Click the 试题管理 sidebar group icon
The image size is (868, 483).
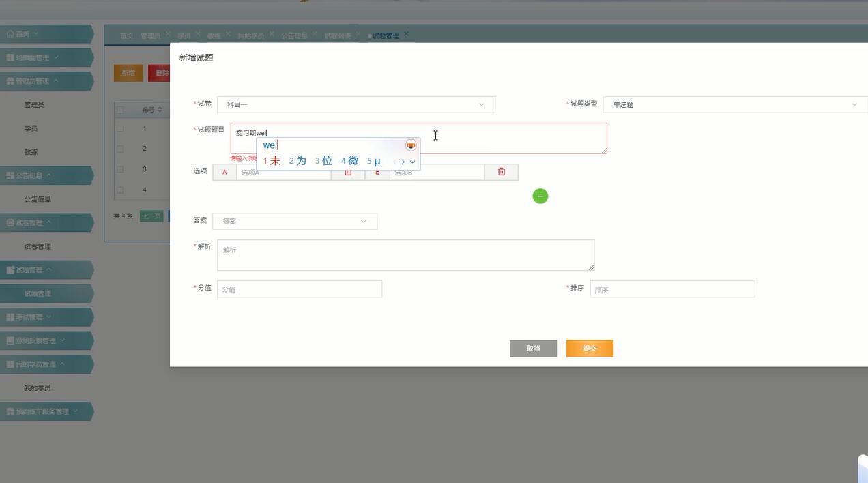point(10,270)
